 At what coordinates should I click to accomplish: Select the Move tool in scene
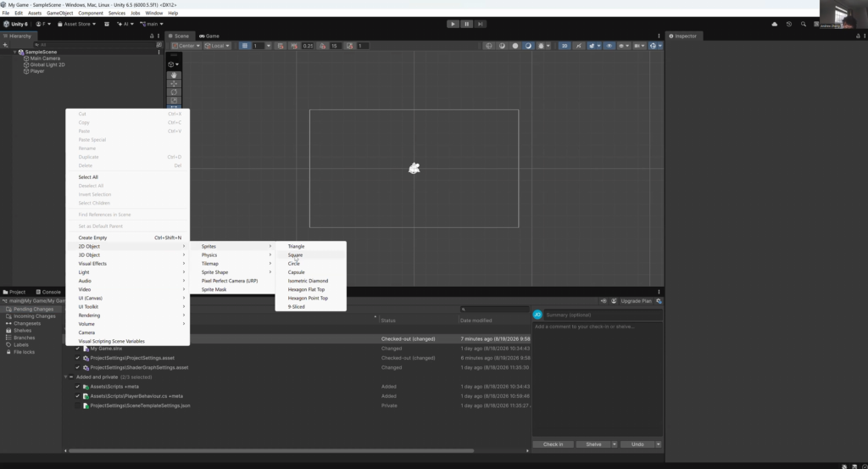(174, 84)
